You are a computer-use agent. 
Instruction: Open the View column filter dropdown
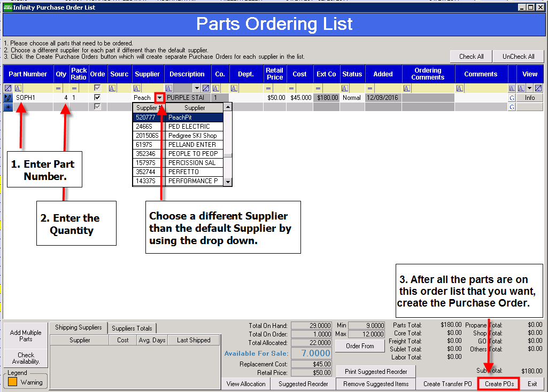(x=530, y=88)
